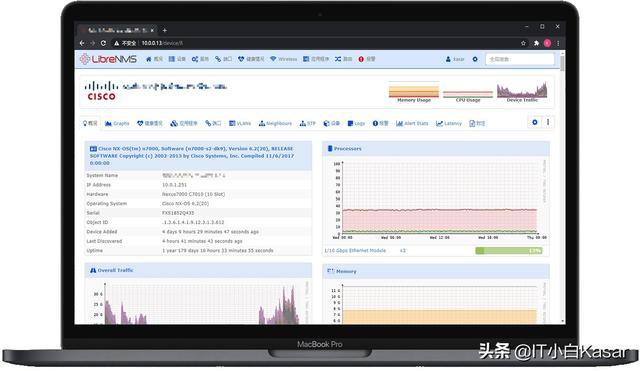Switch to the Graphs tab
This screenshot has height=371, width=640.
click(117, 123)
